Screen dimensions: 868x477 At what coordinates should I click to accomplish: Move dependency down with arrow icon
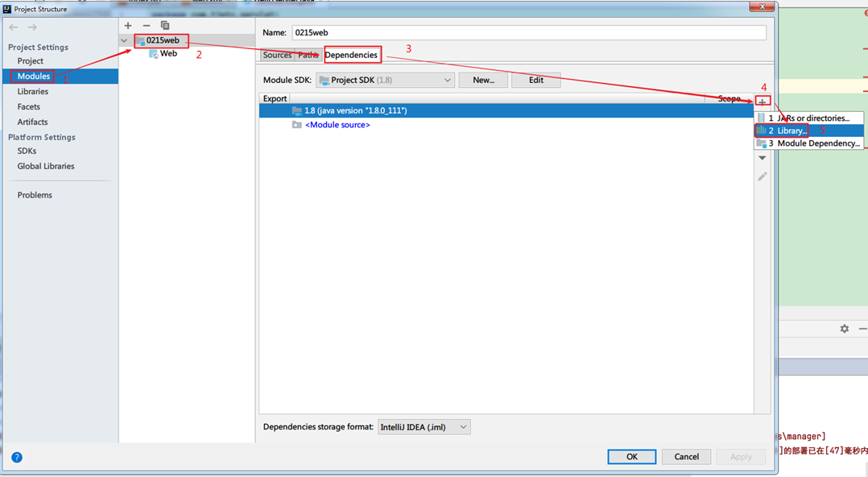(x=763, y=158)
